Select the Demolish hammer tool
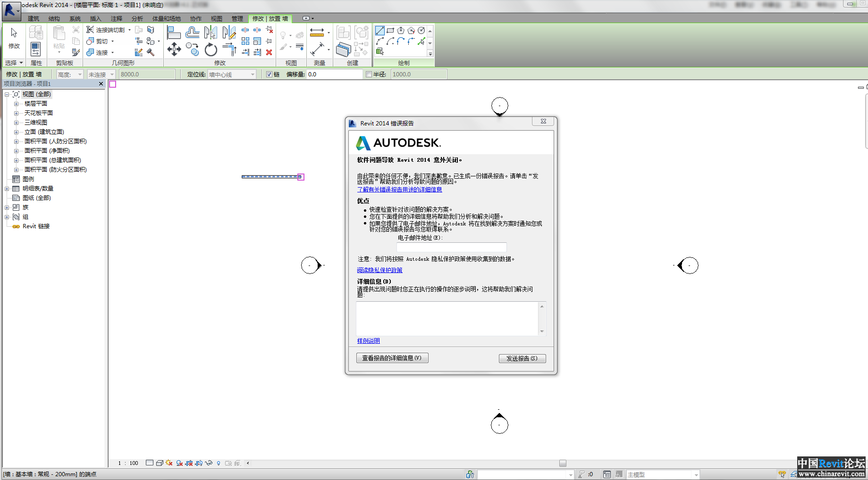The height and width of the screenshot is (480, 868). click(x=151, y=52)
